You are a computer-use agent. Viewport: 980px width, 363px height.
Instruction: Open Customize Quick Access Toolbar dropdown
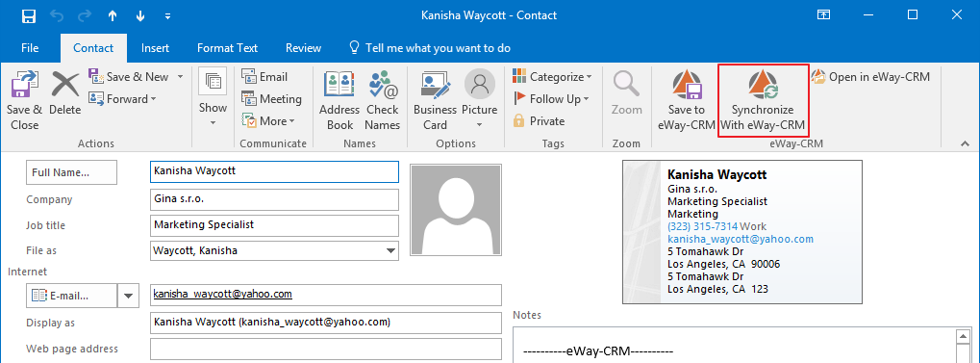pos(167,16)
